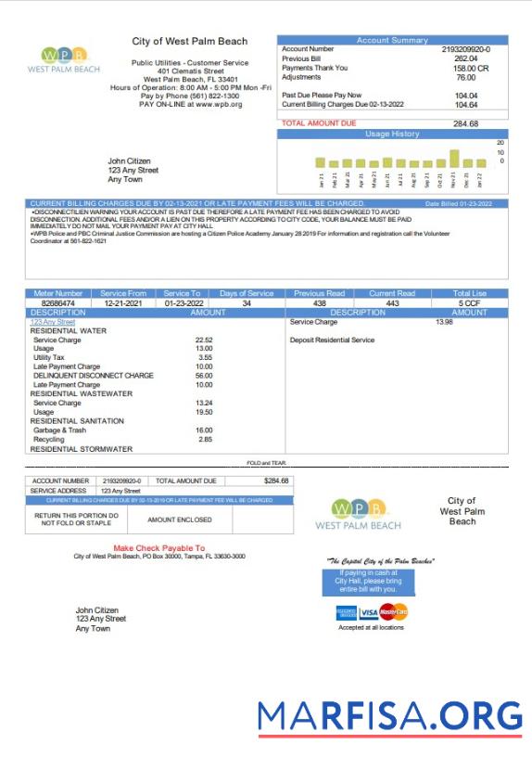Click the WPB logo on payment stub
The height and width of the screenshot is (757, 532).
click(x=358, y=515)
